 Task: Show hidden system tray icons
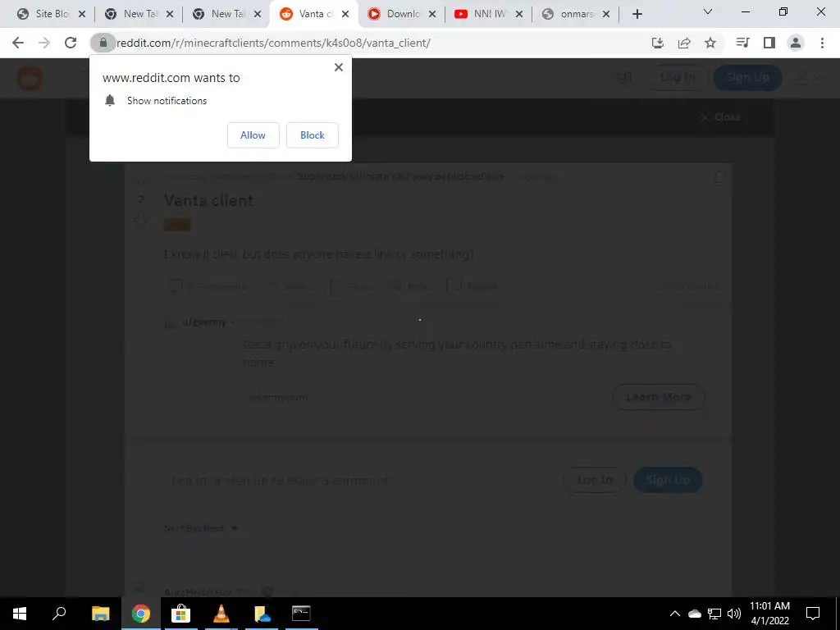[675, 614]
